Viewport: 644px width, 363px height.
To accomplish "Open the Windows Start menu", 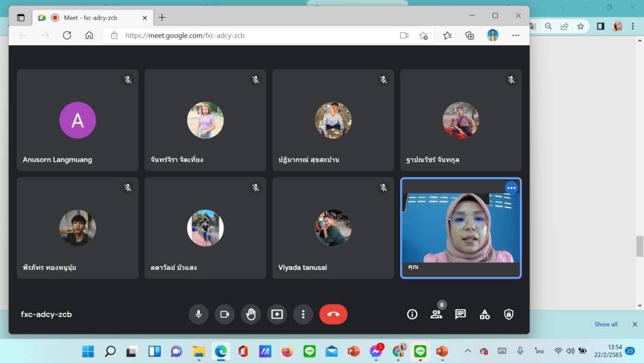I will pyautogui.click(x=88, y=351).
